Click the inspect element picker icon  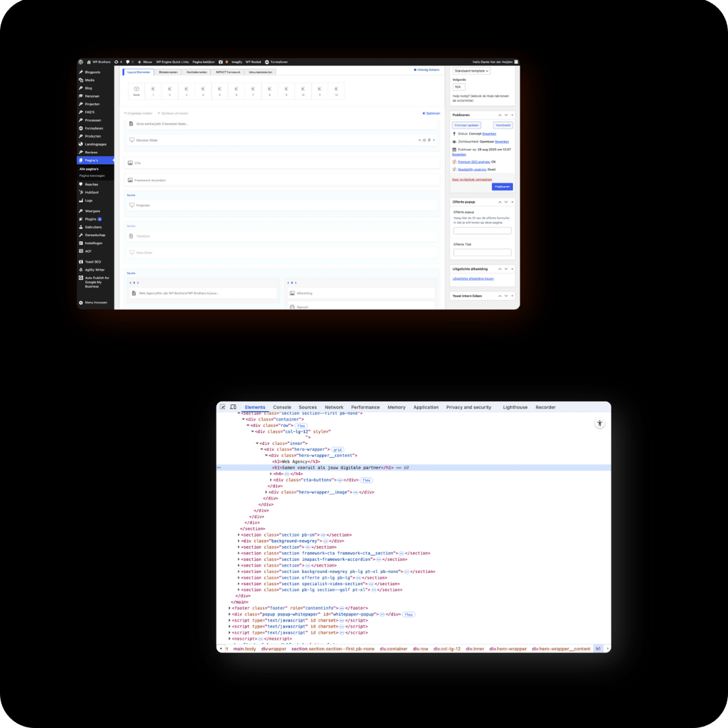pyautogui.click(x=223, y=407)
